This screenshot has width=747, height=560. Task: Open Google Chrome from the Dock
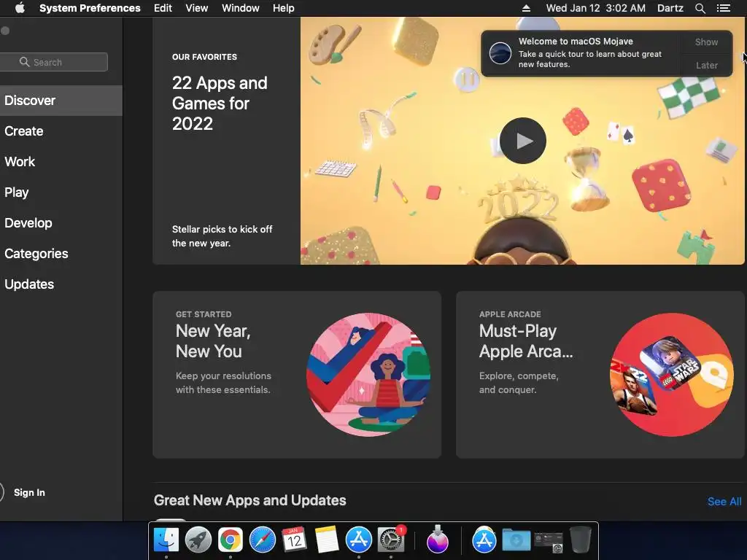pyautogui.click(x=230, y=540)
